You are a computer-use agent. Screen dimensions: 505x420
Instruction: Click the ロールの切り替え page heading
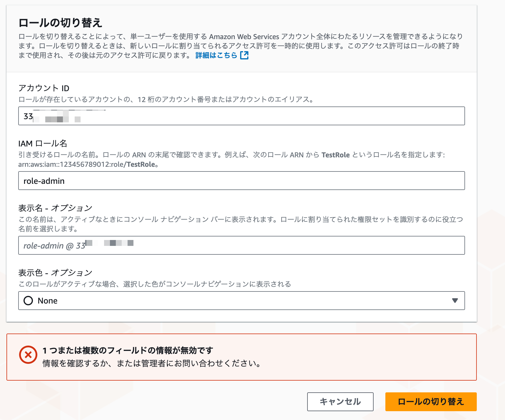(60, 23)
